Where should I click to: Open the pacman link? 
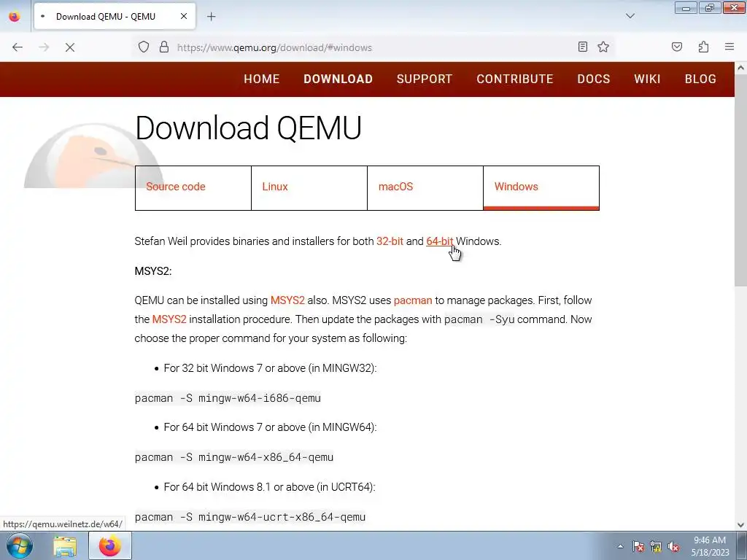413,300
